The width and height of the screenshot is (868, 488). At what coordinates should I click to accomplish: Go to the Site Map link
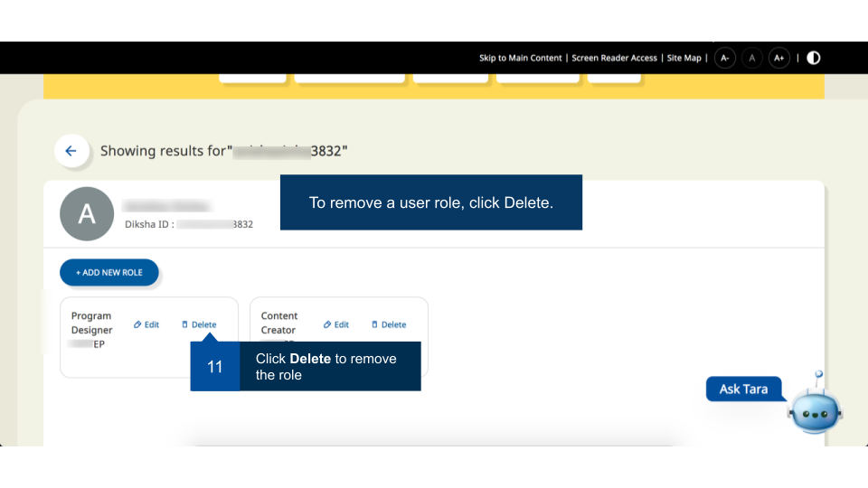[684, 58]
